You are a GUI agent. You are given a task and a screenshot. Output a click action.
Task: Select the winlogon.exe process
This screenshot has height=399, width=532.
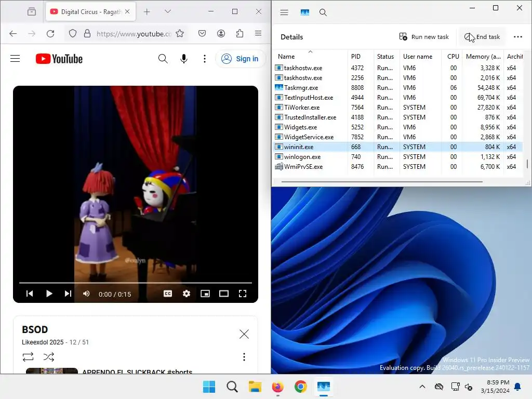[397, 157]
